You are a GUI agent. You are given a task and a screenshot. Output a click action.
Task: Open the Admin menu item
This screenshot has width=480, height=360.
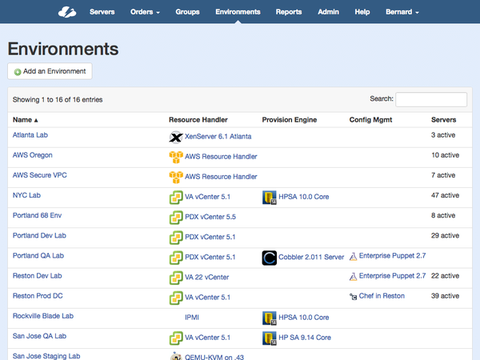point(328,12)
